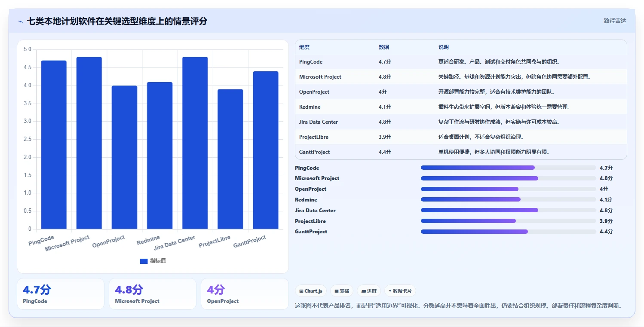Click the description starting 关键路径、基线
Screen dimensions: 644x327
pyautogui.click(x=515, y=77)
